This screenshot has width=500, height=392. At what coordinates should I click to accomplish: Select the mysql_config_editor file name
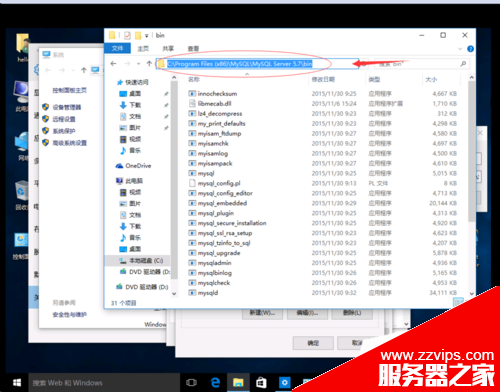225,193
